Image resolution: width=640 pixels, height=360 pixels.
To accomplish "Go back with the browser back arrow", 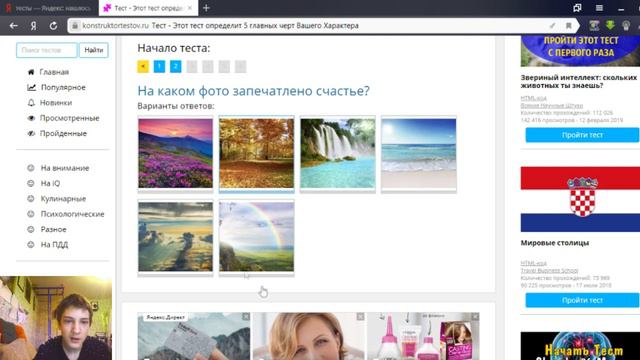I will coord(13,26).
